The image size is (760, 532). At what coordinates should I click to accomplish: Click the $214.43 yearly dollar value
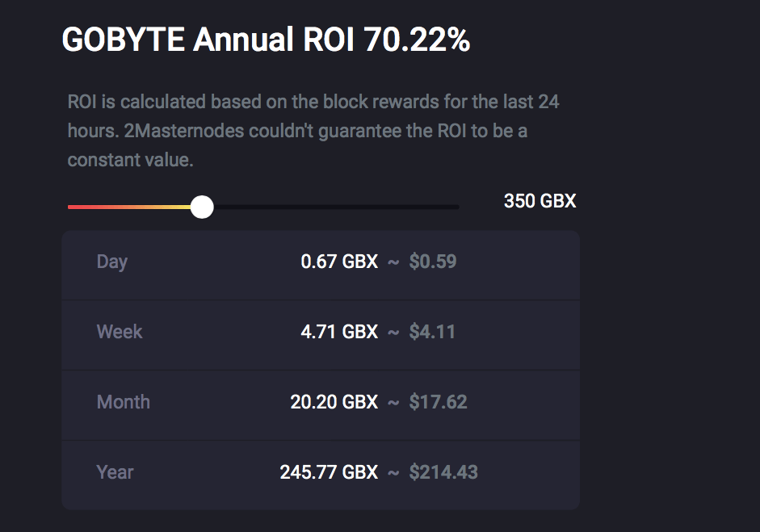(x=443, y=472)
